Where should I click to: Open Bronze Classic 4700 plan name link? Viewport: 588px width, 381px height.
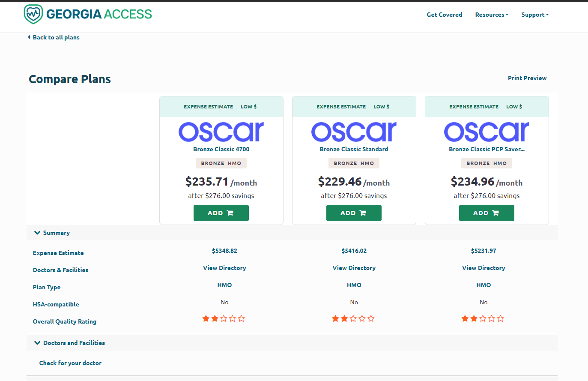221,149
